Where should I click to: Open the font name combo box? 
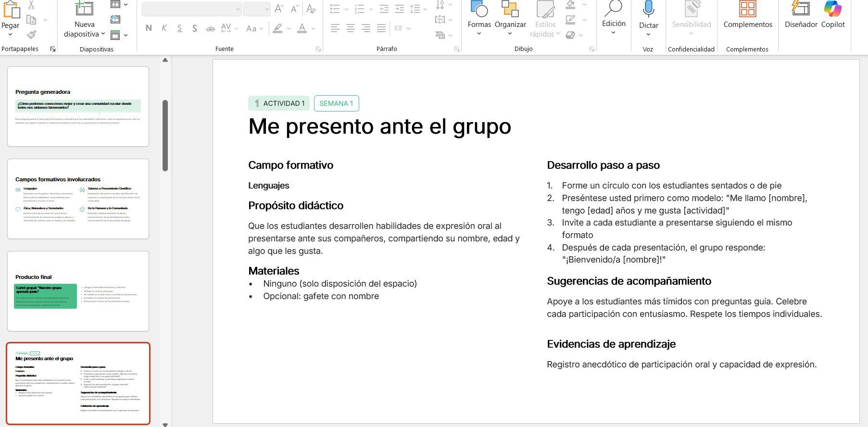click(191, 9)
